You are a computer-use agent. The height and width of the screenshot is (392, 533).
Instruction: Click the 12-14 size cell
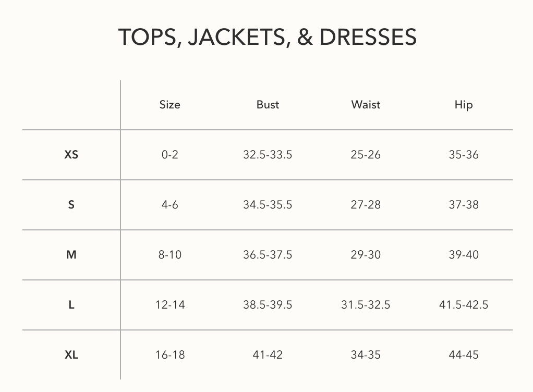click(x=169, y=305)
